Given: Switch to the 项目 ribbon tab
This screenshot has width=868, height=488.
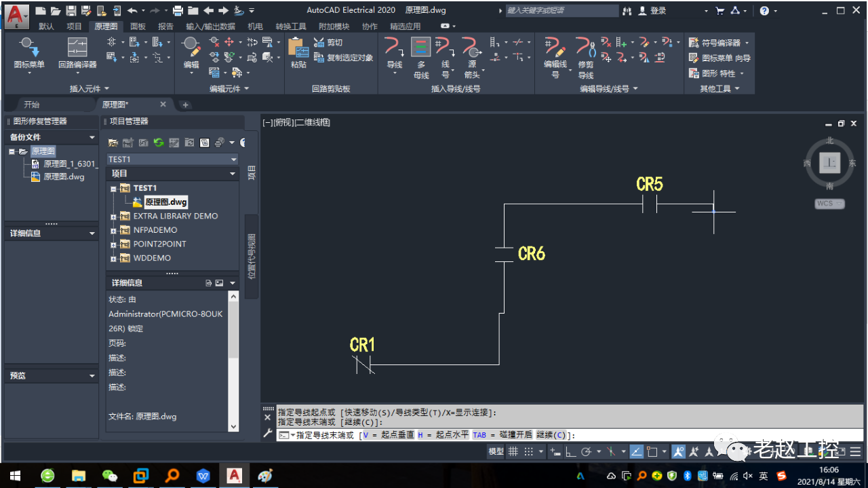Looking at the screenshot, I should coord(74,26).
